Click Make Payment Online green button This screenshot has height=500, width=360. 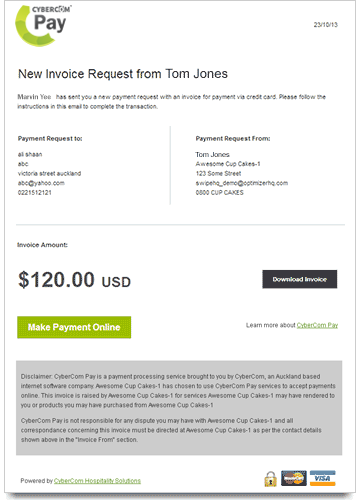point(74,327)
